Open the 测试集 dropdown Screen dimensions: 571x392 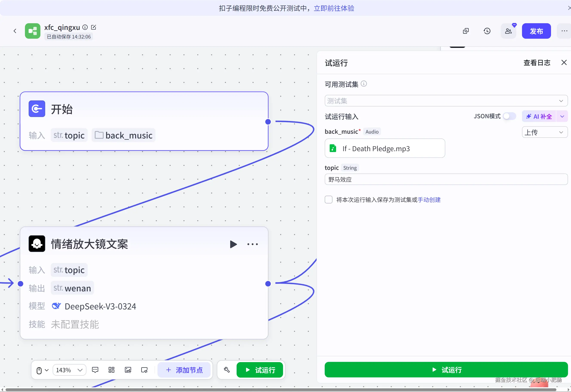coord(446,101)
